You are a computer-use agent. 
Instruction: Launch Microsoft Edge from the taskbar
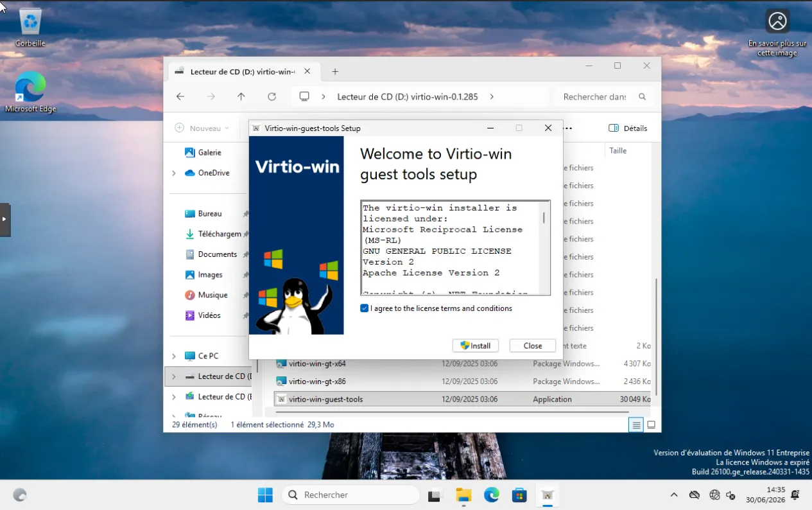pos(492,495)
